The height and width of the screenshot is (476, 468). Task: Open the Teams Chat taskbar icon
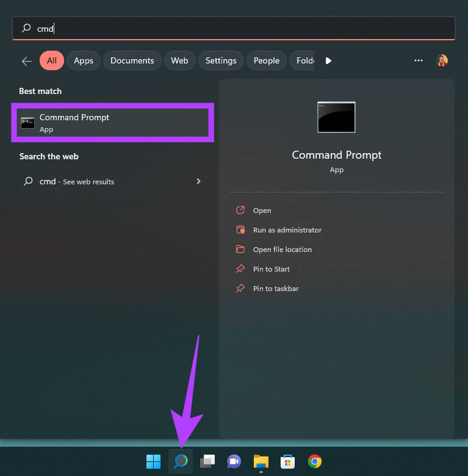click(x=234, y=461)
